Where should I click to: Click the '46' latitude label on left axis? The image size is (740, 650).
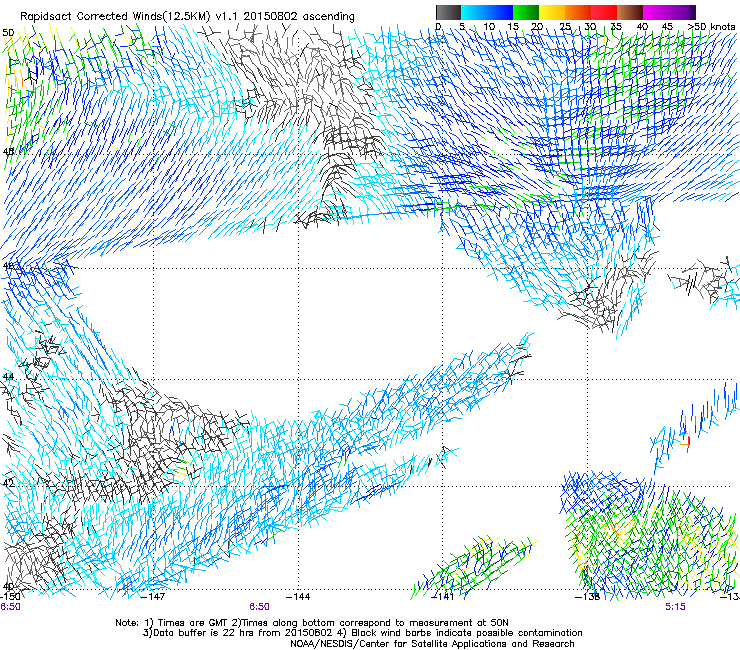point(8,266)
